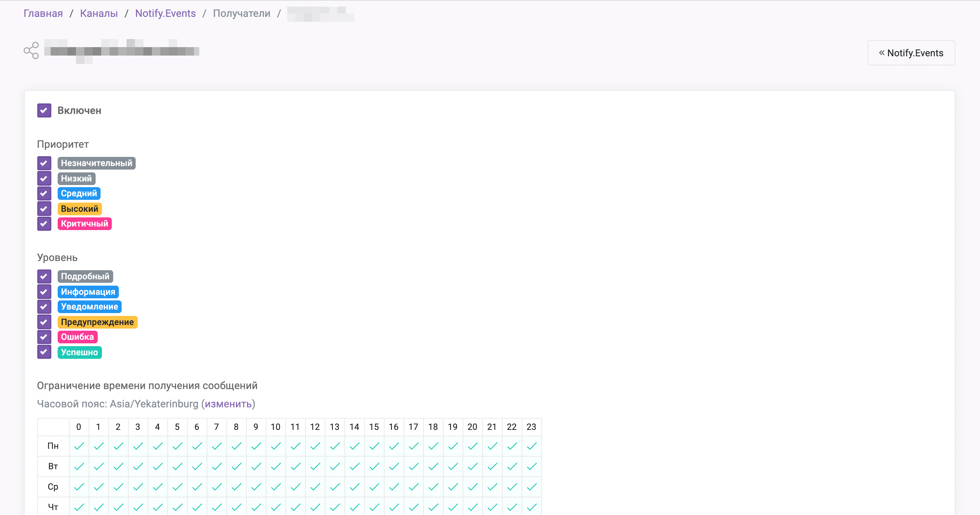980x515 pixels.
Task: Toggle the Критичный priority checkbox
Action: pos(44,223)
